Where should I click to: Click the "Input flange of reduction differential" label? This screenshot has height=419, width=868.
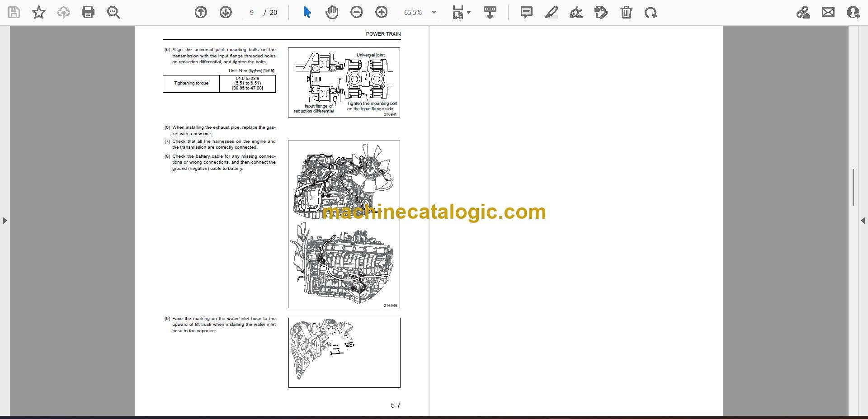tap(314, 108)
